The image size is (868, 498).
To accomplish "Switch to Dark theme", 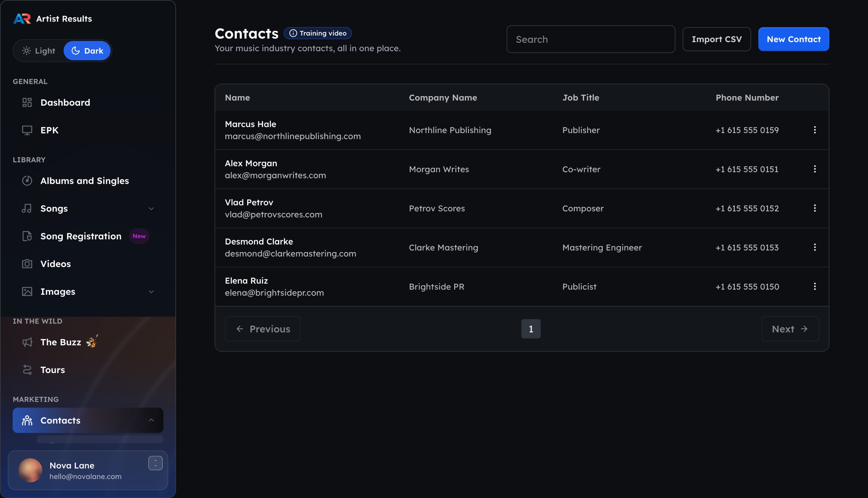I will point(87,50).
